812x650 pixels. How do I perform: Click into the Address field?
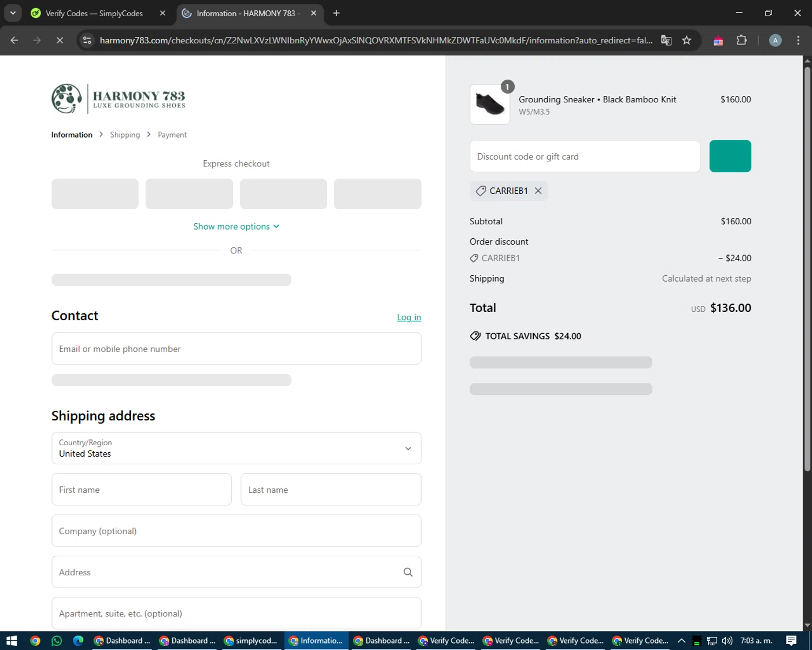point(236,572)
